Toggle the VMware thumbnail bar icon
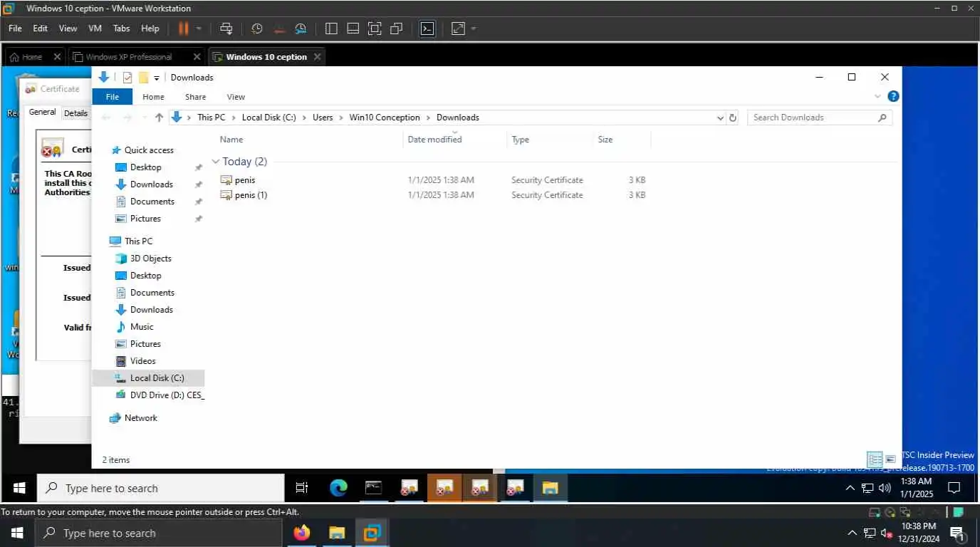 353,28
